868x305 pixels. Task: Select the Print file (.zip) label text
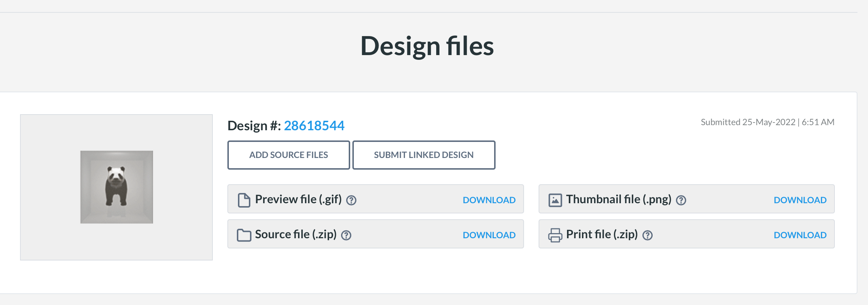(x=602, y=234)
